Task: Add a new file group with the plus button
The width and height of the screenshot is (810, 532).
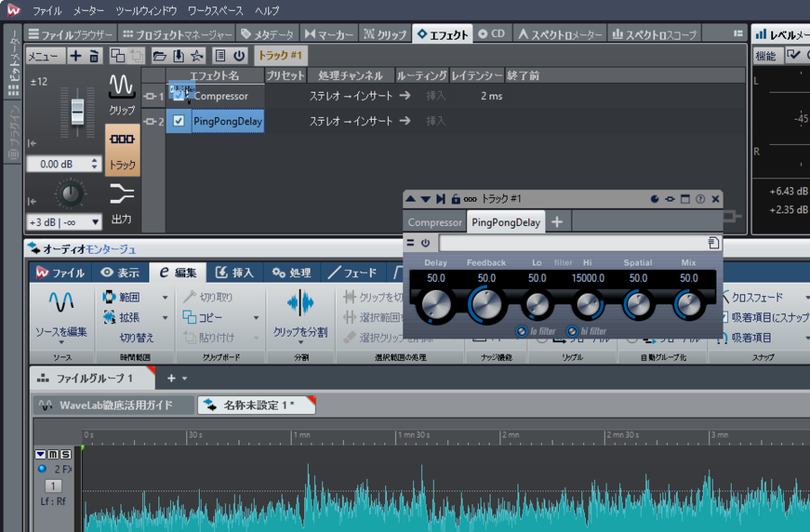Action: tap(172, 379)
